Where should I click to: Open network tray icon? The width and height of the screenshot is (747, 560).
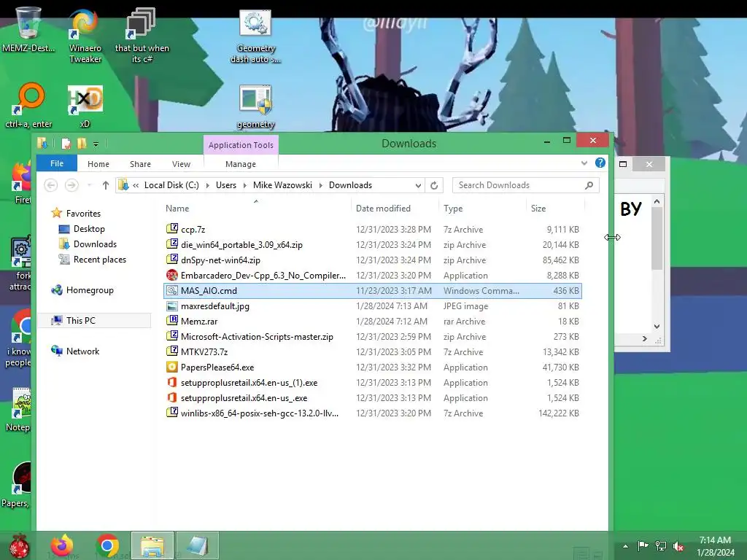(661, 546)
